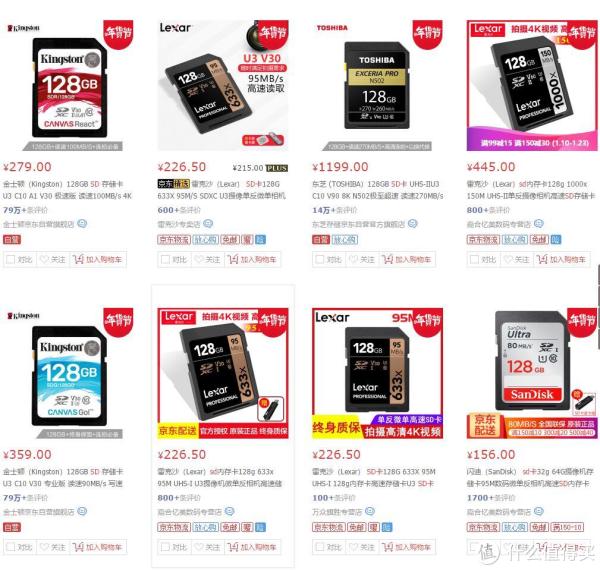The image size is (600, 570).
Task: Click chat icon beside Kingston ¥359.00 store name
Action: 82,511
